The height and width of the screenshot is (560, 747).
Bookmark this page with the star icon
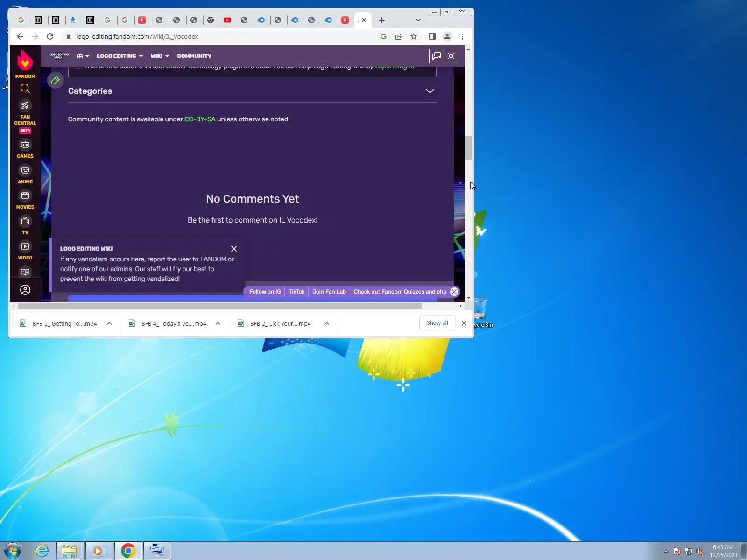click(414, 36)
